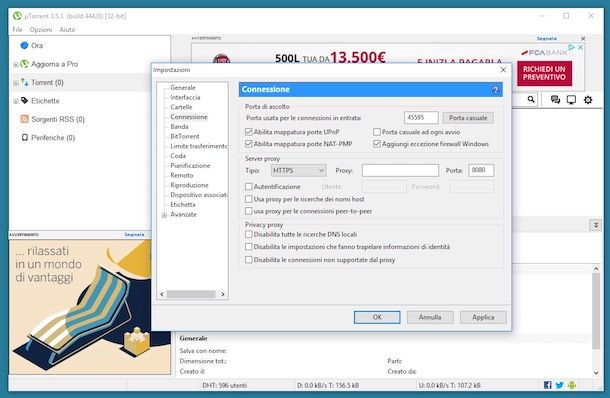Click the Sorgenti RSS feed icon

point(25,119)
